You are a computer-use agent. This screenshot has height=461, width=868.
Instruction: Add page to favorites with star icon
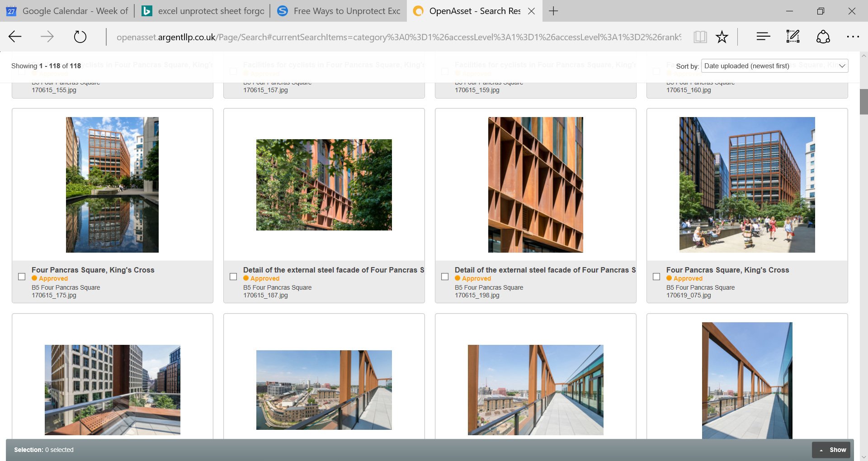(x=722, y=37)
